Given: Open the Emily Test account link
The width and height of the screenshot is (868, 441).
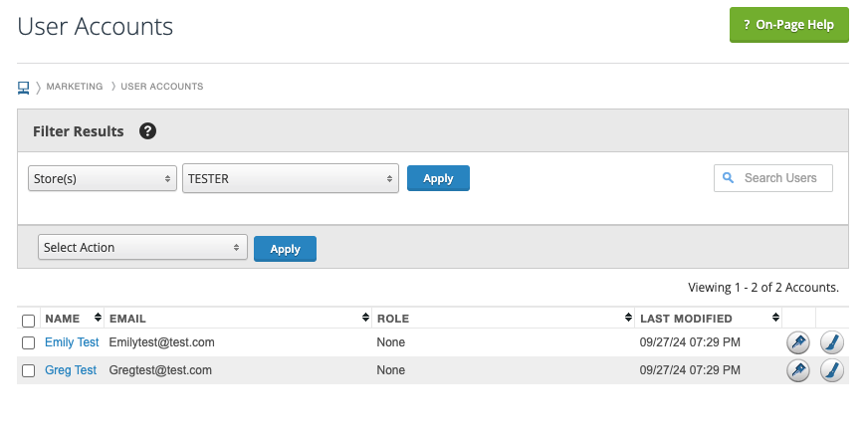Looking at the screenshot, I should coord(72,342).
